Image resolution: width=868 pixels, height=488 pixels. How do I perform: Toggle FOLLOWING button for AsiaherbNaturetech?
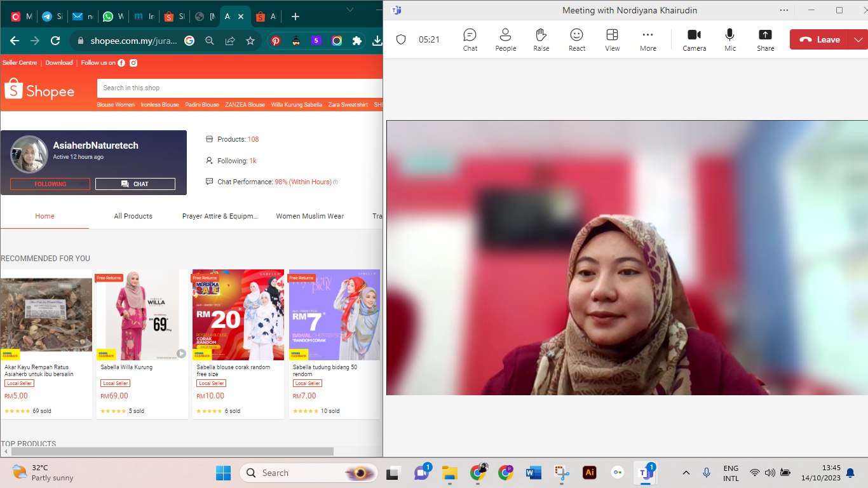(x=50, y=184)
